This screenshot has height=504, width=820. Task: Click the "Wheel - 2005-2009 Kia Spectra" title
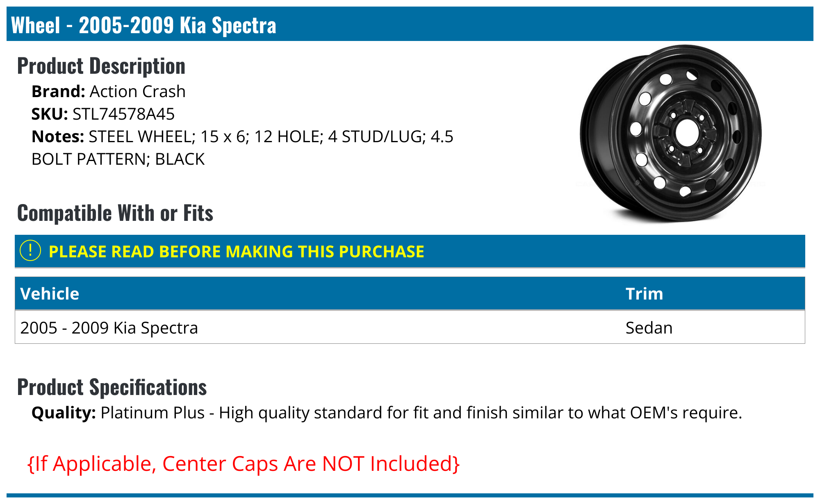click(143, 25)
